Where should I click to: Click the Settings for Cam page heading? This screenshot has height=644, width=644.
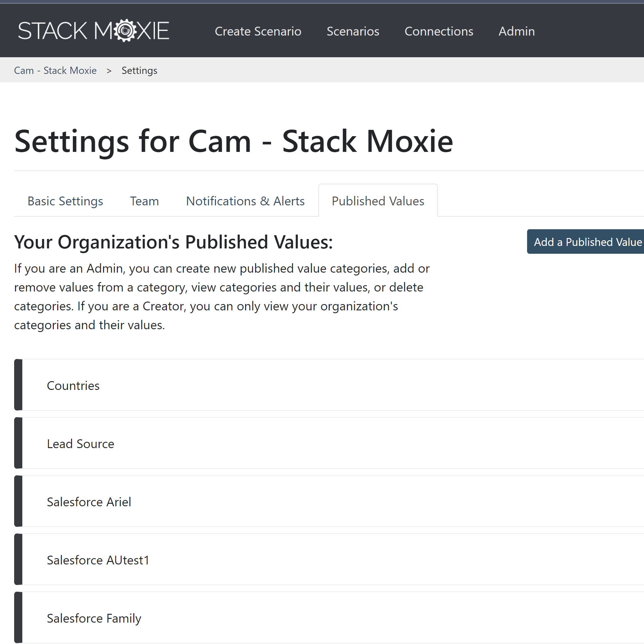233,141
